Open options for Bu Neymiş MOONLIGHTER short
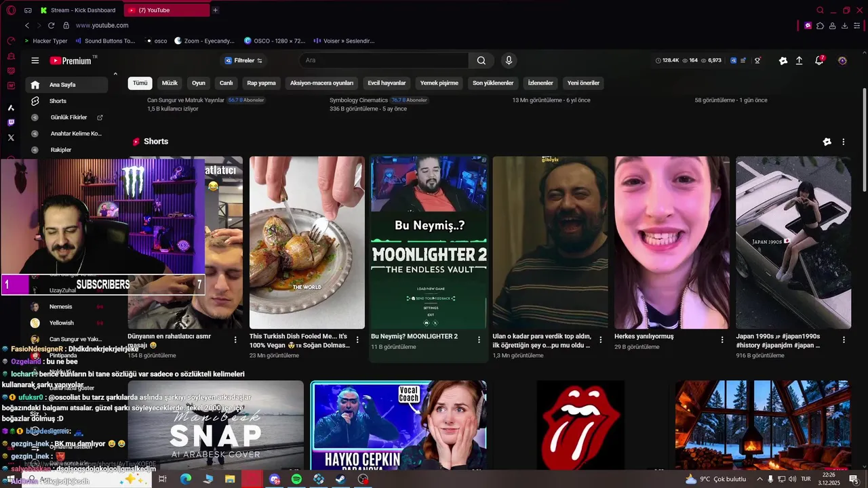The width and height of the screenshot is (868, 488). (479, 340)
